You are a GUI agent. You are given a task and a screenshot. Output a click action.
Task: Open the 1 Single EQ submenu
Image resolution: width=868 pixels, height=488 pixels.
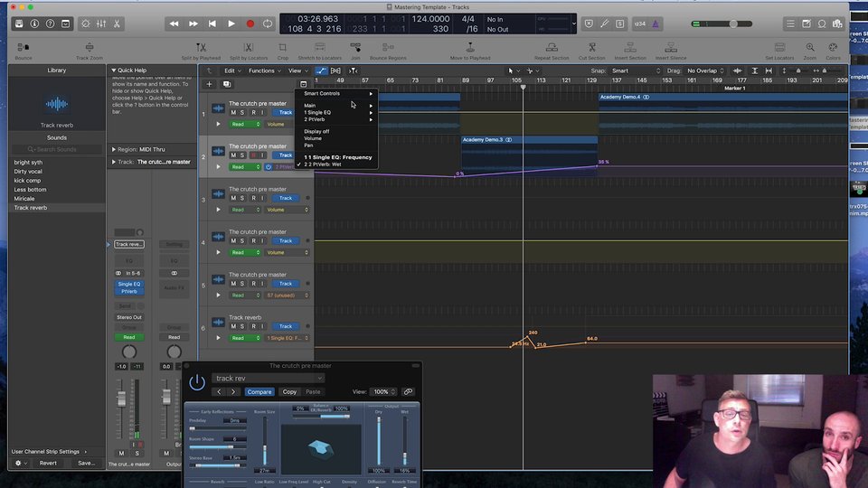tap(336, 112)
